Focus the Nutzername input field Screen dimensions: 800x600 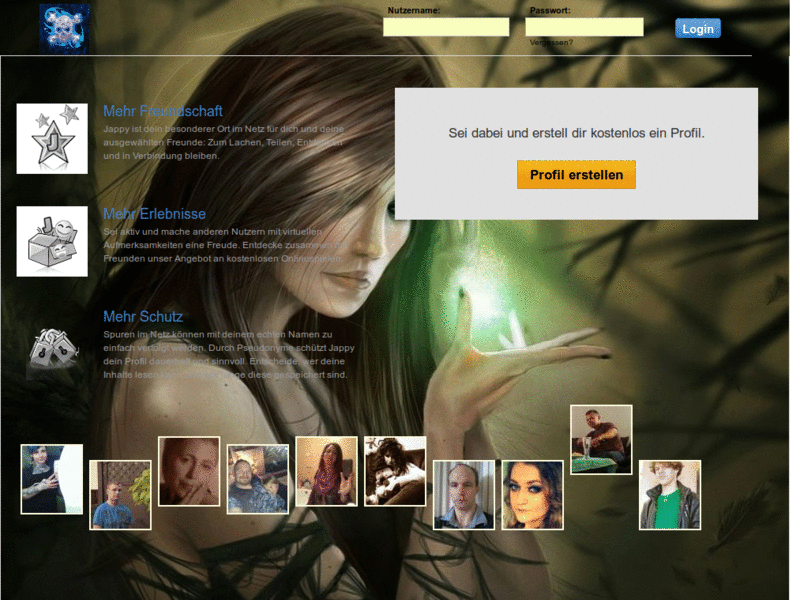coord(446,27)
